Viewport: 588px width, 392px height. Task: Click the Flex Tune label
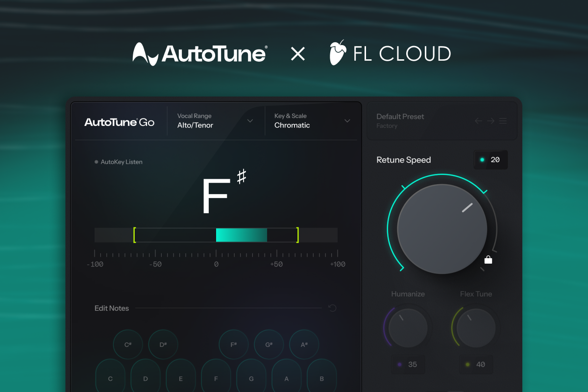(x=476, y=294)
